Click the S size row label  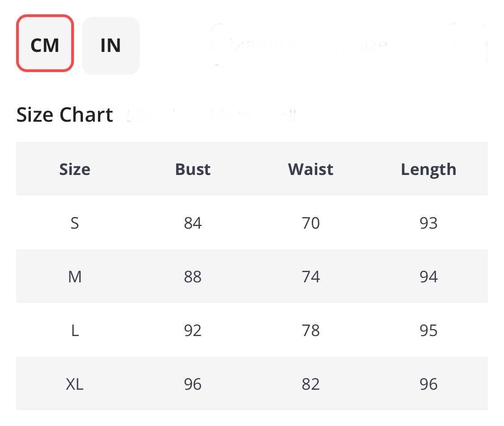(x=75, y=223)
